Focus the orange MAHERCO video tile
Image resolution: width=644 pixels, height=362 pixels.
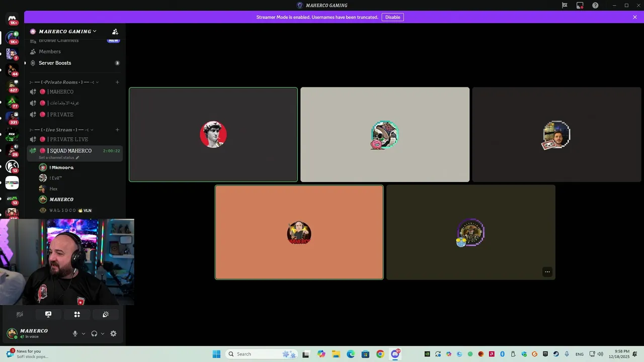pos(299,232)
